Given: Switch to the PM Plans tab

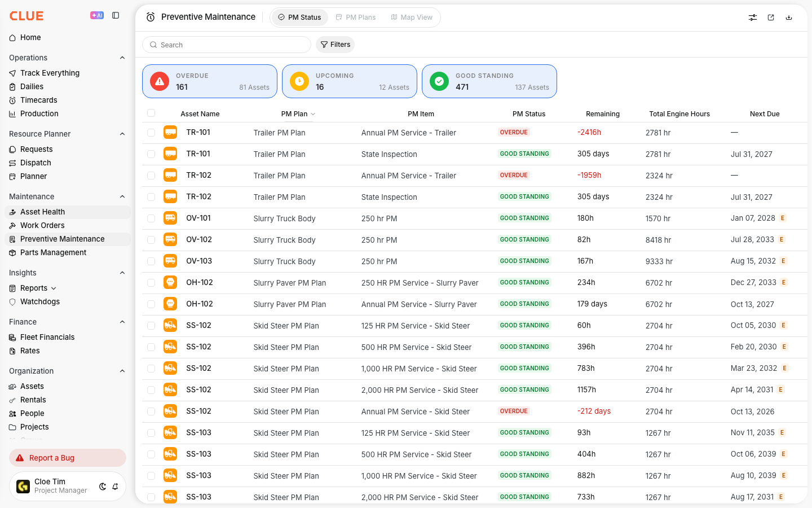Looking at the screenshot, I should [x=355, y=17].
